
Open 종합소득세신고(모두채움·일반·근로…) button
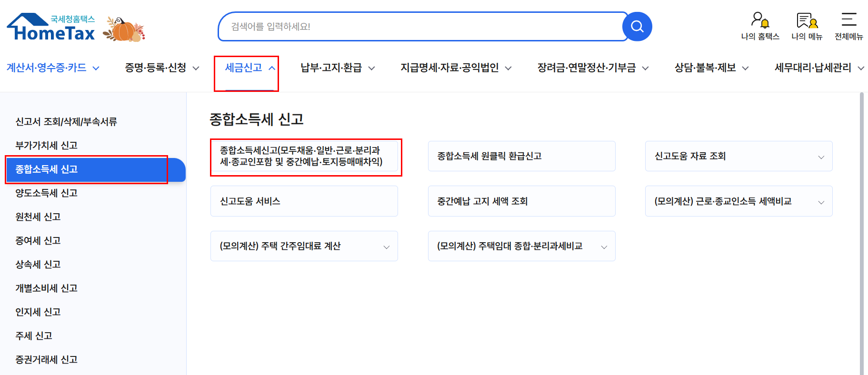click(304, 156)
